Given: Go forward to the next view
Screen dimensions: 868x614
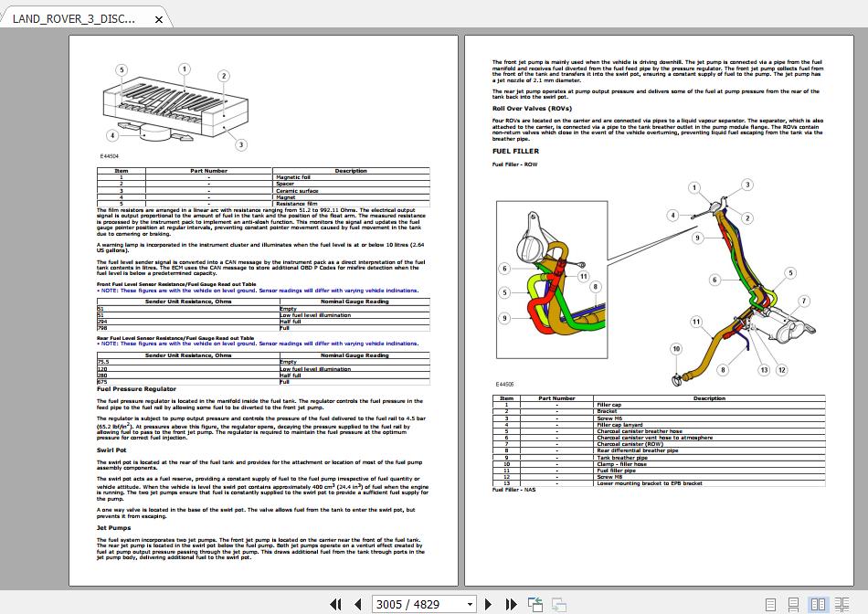Looking at the screenshot, I should click(x=556, y=604).
